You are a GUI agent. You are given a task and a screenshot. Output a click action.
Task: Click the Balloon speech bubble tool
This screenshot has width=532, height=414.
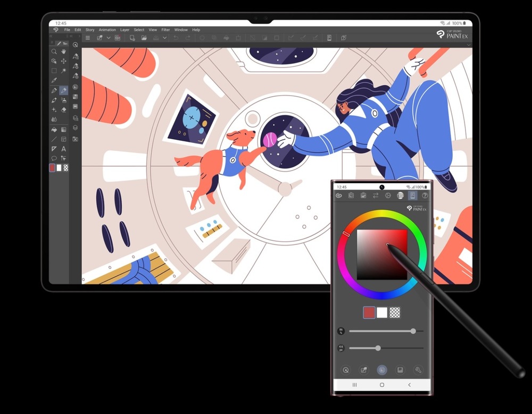pos(54,158)
